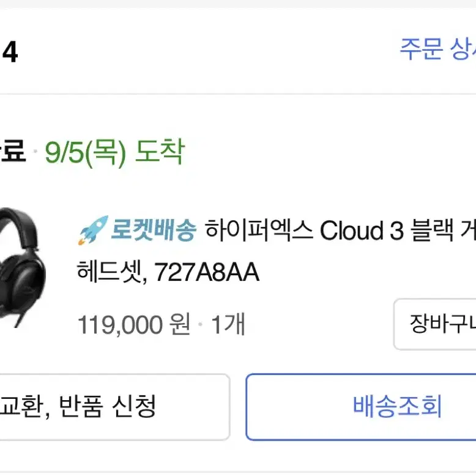Open the 하이퍼엑스 Cloud 3 product title

pyautogui.click(x=340, y=230)
